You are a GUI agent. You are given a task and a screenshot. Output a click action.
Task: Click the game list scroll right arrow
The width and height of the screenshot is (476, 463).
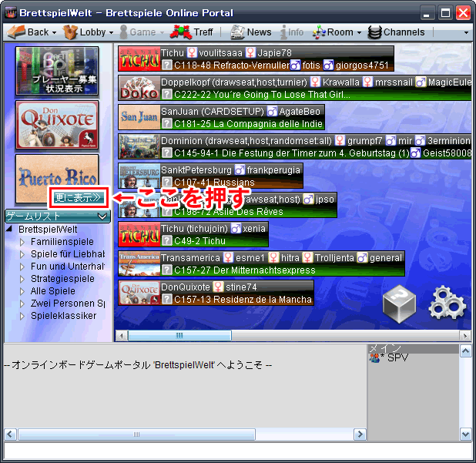pyautogui.click(x=465, y=336)
